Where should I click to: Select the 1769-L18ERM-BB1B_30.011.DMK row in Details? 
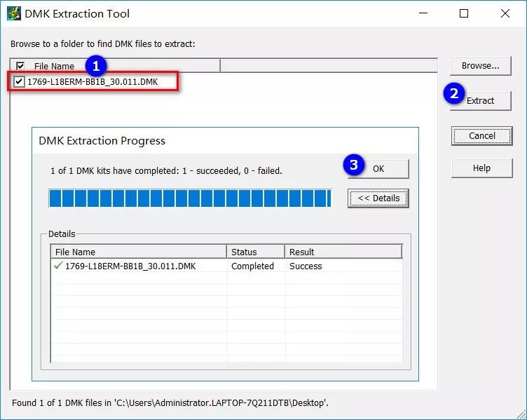(x=227, y=266)
